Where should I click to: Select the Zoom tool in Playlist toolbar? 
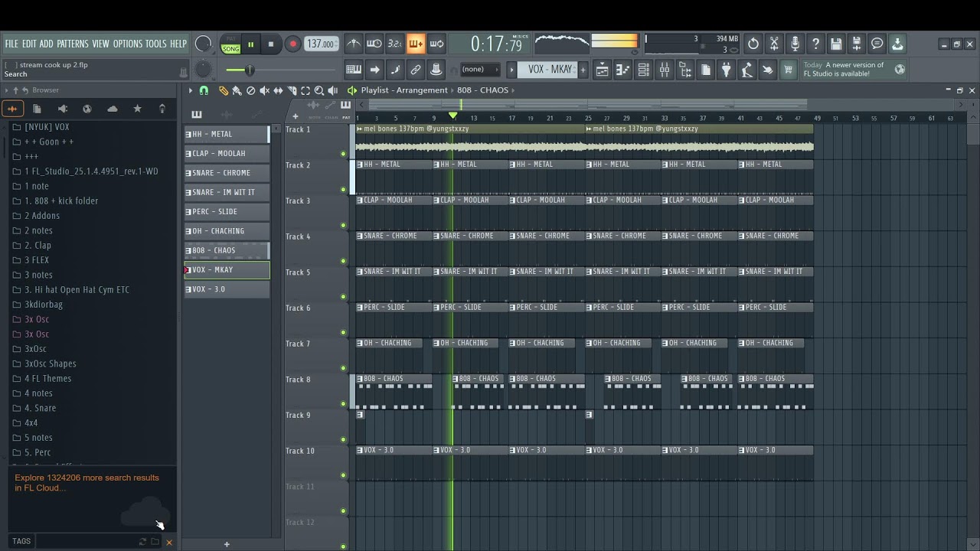[x=319, y=90]
